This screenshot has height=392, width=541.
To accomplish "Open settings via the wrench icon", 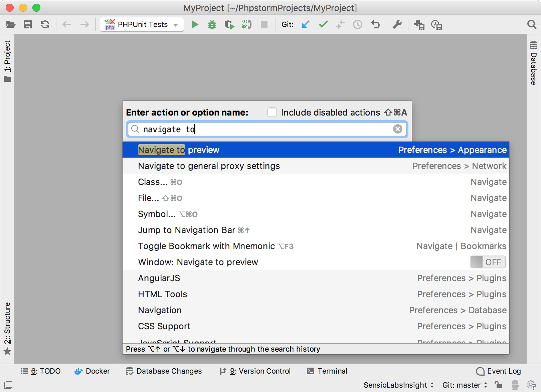I will (x=397, y=24).
